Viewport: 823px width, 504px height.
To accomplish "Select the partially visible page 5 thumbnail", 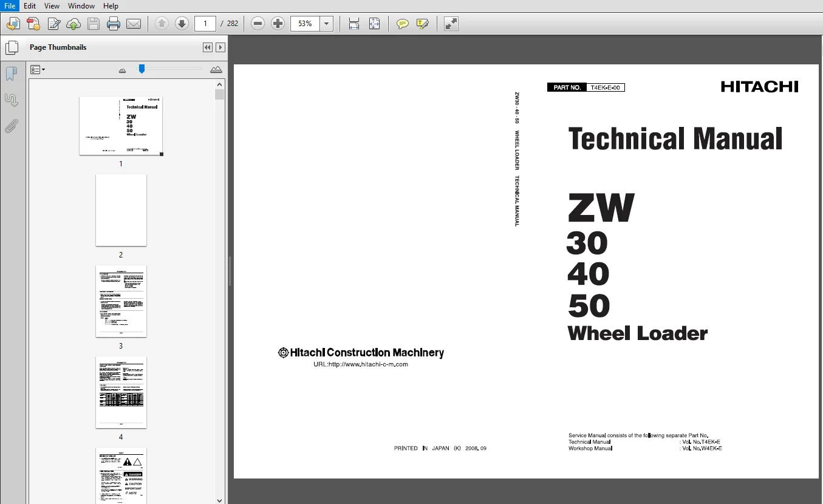I will [121, 475].
